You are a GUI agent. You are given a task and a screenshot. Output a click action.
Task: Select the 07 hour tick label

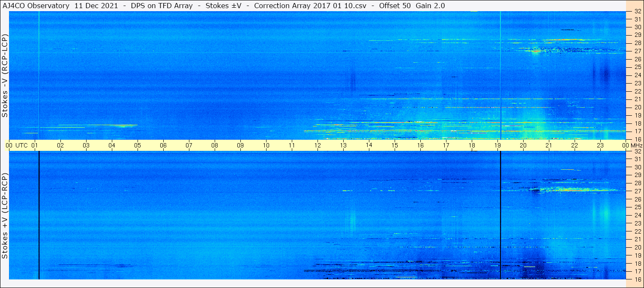[x=189, y=145]
